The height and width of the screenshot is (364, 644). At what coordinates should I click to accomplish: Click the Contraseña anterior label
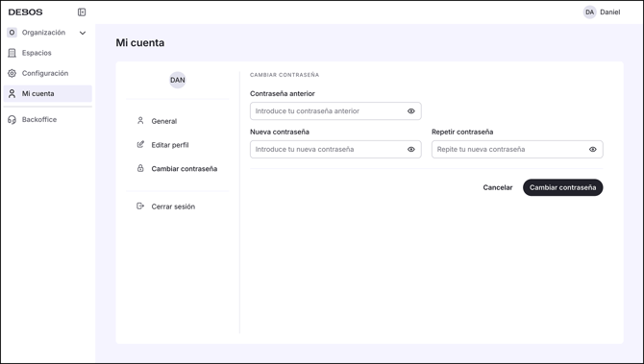pos(283,93)
